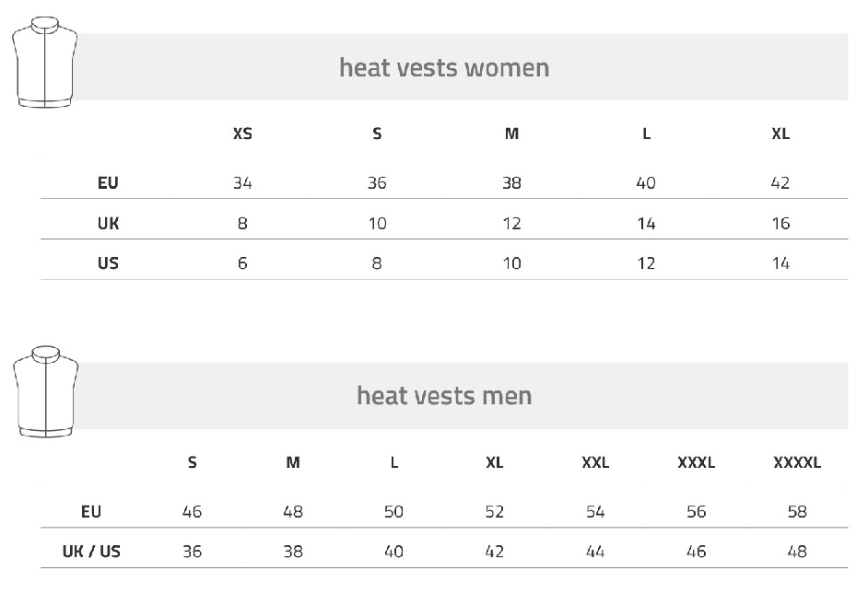This screenshot has width=868, height=594.
Task: Click EU size 38 in women's table
Action: (x=511, y=182)
